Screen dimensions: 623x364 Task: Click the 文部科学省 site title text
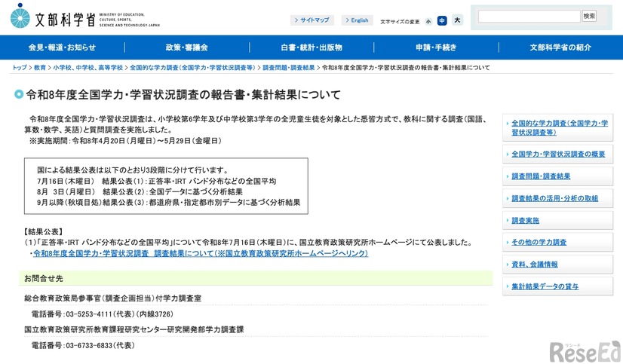point(66,20)
